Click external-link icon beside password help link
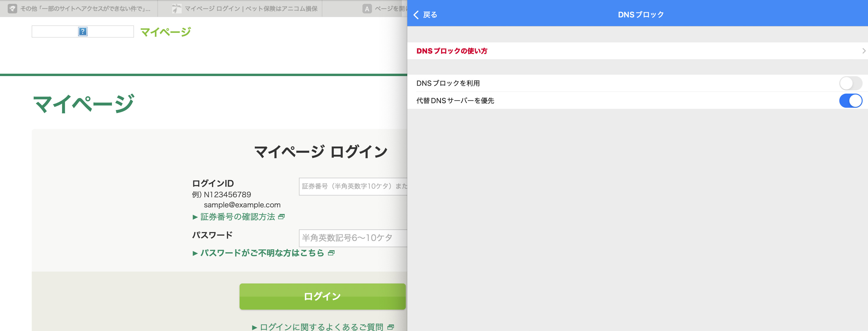Screen dimensions: 868x331 click(331, 253)
